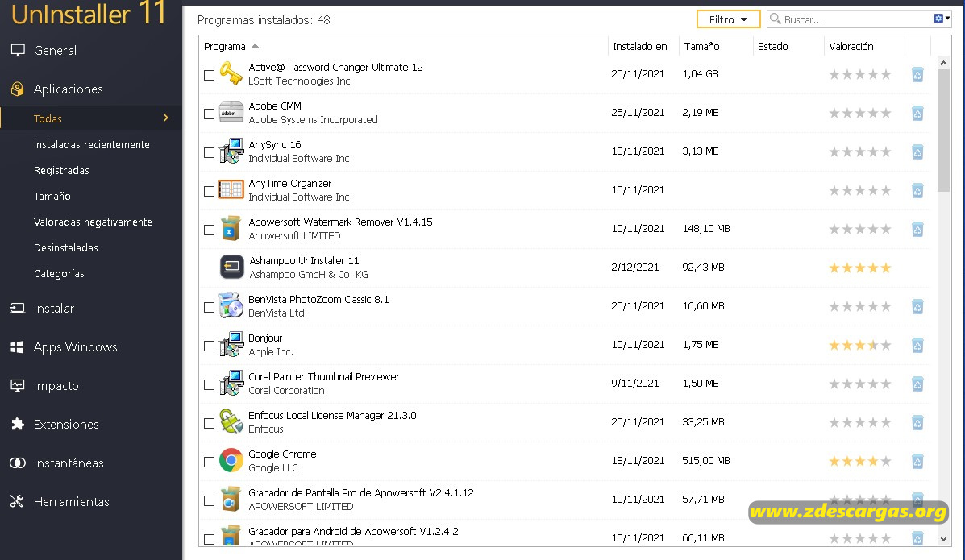Viewport: 965px width, 560px height.
Task: Click the search magnifier icon
Action: click(x=776, y=19)
